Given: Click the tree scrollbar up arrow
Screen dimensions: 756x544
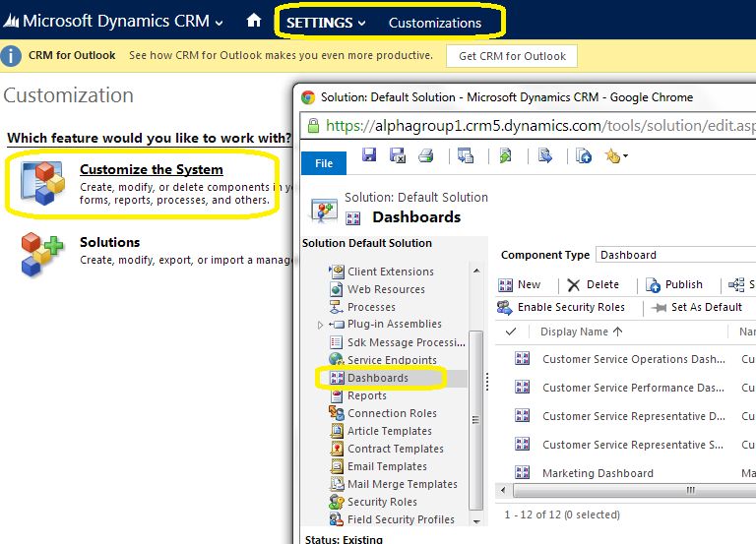Looking at the screenshot, I should click(476, 271).
